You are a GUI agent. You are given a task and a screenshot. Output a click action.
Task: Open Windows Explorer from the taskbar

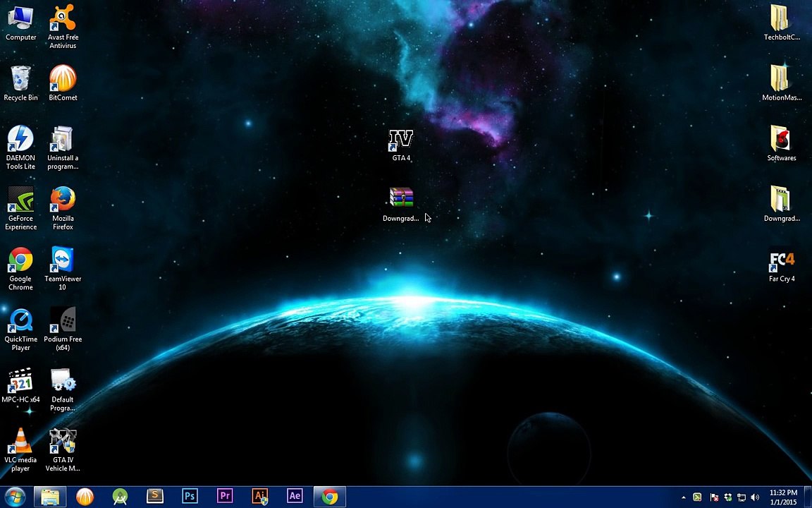point(50,497)
